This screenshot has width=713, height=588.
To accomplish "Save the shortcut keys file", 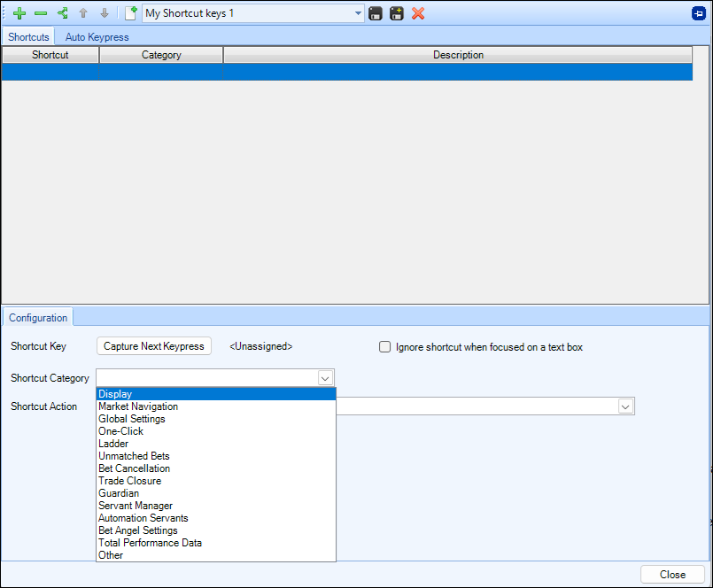I will click(376, 13).
